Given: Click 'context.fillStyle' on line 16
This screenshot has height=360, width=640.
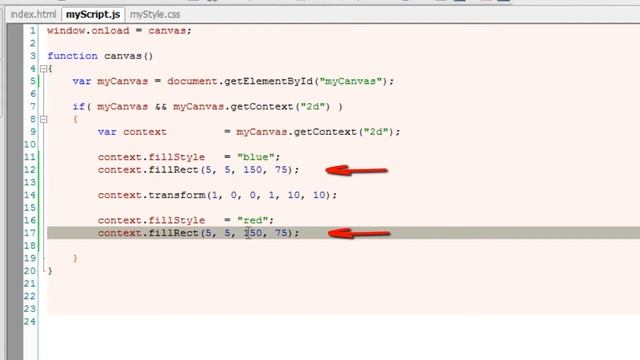Looking at the screenshot, I should pos(151,220).
